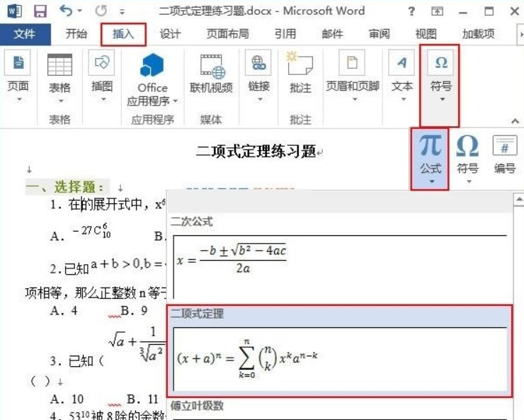The width and height of the screenshot is (524, 420).
Task: Expand the 插图 dropdown arrow
Action: (103, 99)
